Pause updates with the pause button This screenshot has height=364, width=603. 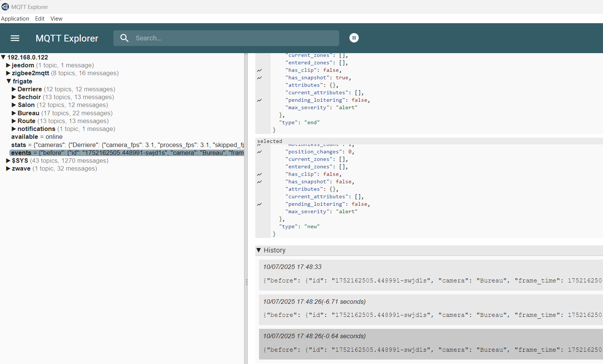(x=354, y=38)
